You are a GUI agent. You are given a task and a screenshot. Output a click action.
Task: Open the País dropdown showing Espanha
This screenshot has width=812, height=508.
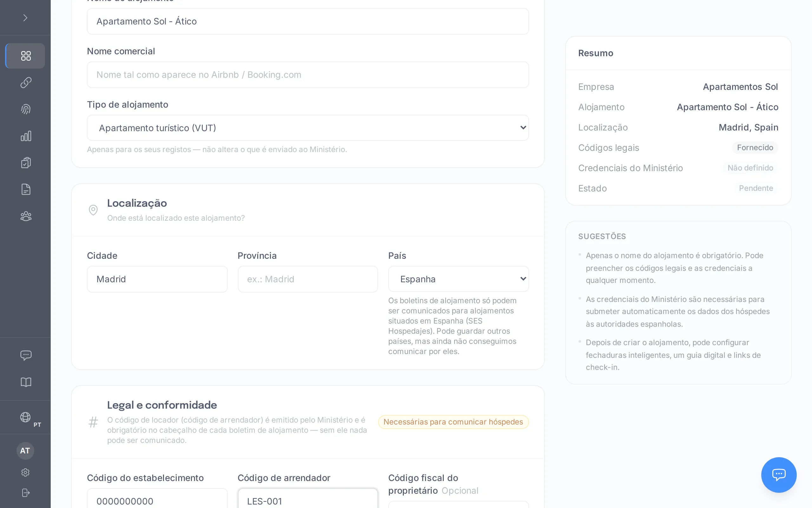pyautogui.click(x=458, y=279)
